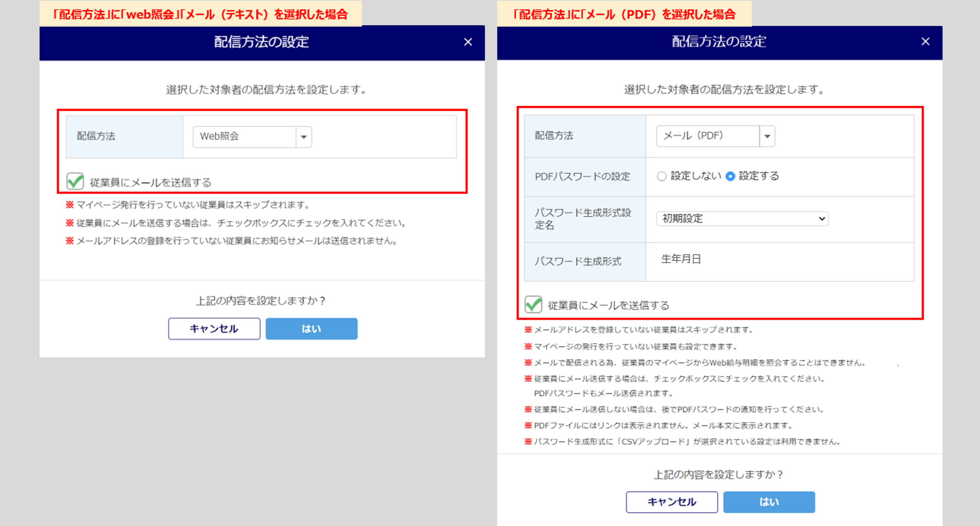This screenshot has height=526, width=980.
Task: Open the メール（PDF） dropdown arrow
Action: 767,136
